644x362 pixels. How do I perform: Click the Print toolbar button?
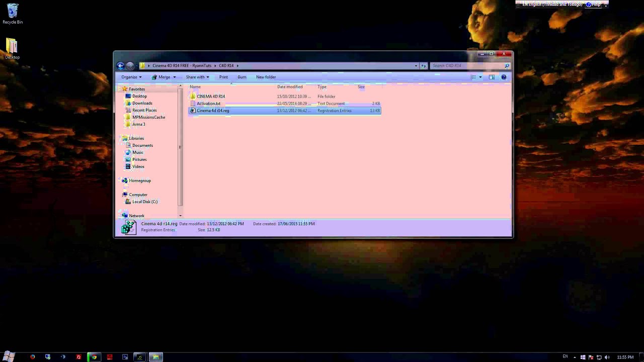(x=223, y=77)
